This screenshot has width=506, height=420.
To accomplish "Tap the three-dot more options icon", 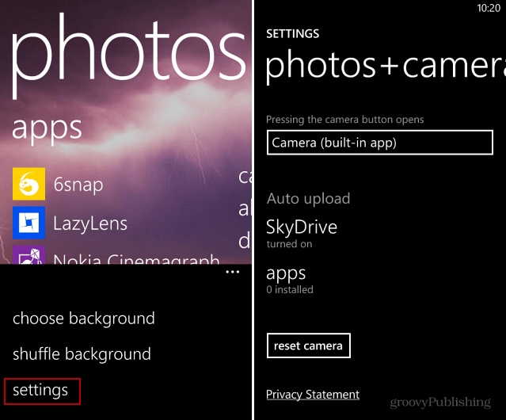I will pos(232,272).
